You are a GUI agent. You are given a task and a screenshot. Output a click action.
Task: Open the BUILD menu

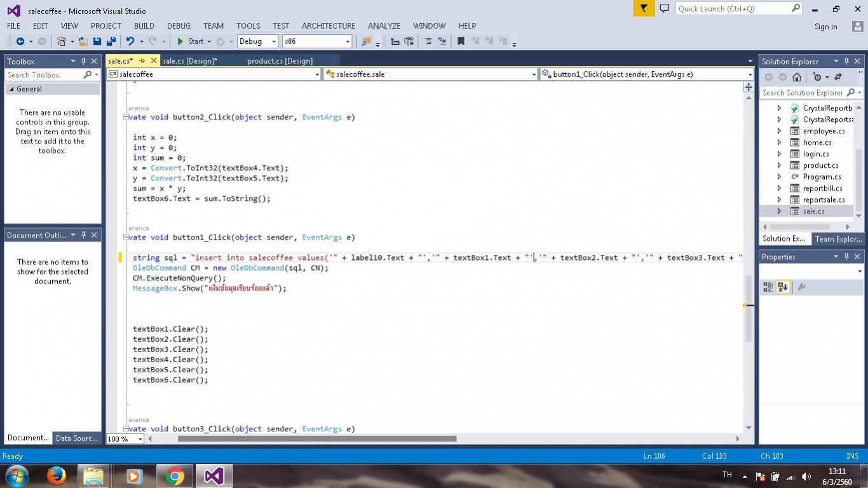pos(144,26)
